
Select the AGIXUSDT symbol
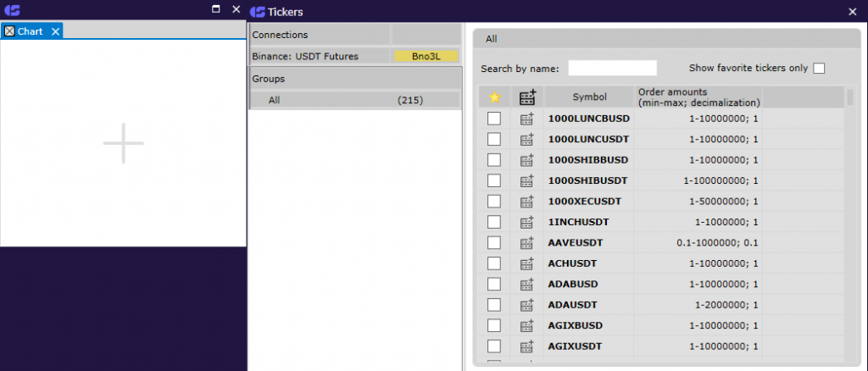pyautogui.click(x=576, y=346)
